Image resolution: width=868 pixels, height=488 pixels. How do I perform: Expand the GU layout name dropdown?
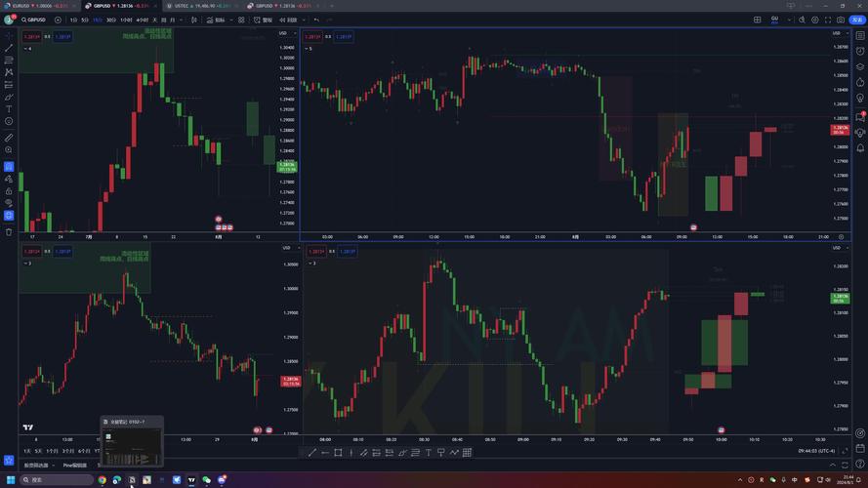[789, 20]
